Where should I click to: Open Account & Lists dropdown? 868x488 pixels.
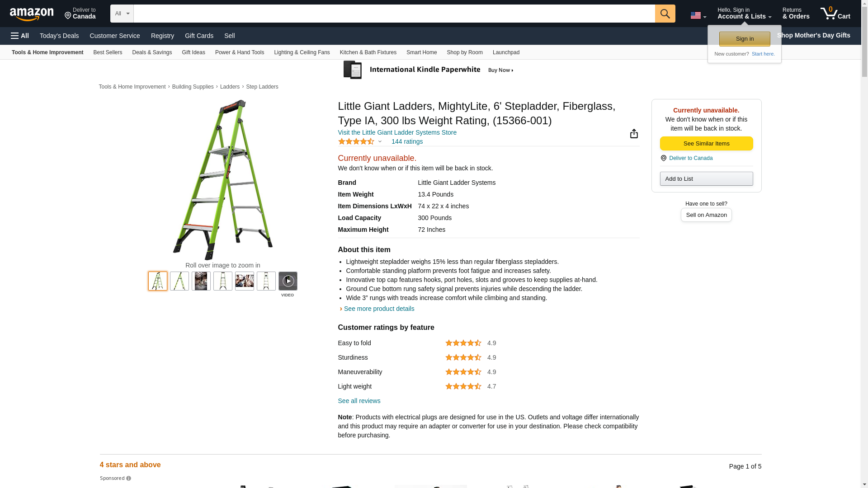pos(744,14)
